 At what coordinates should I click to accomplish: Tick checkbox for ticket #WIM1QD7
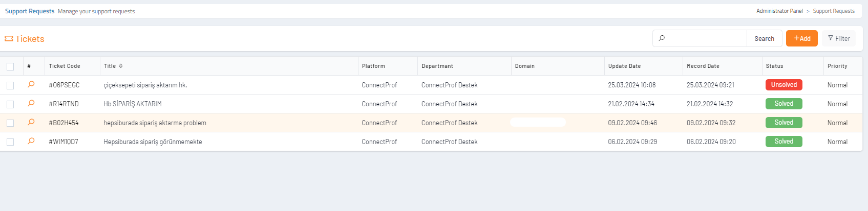coord(10,142)
